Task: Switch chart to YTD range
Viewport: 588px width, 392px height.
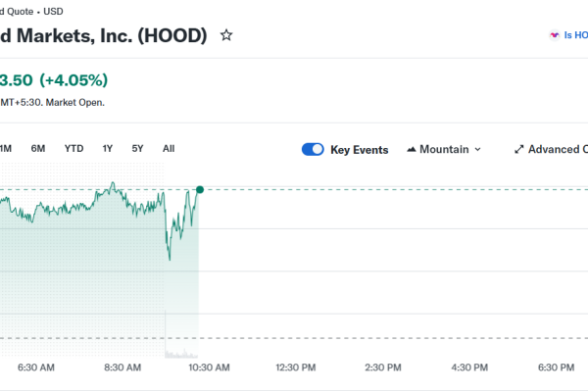Action: (x=73, y=149)
